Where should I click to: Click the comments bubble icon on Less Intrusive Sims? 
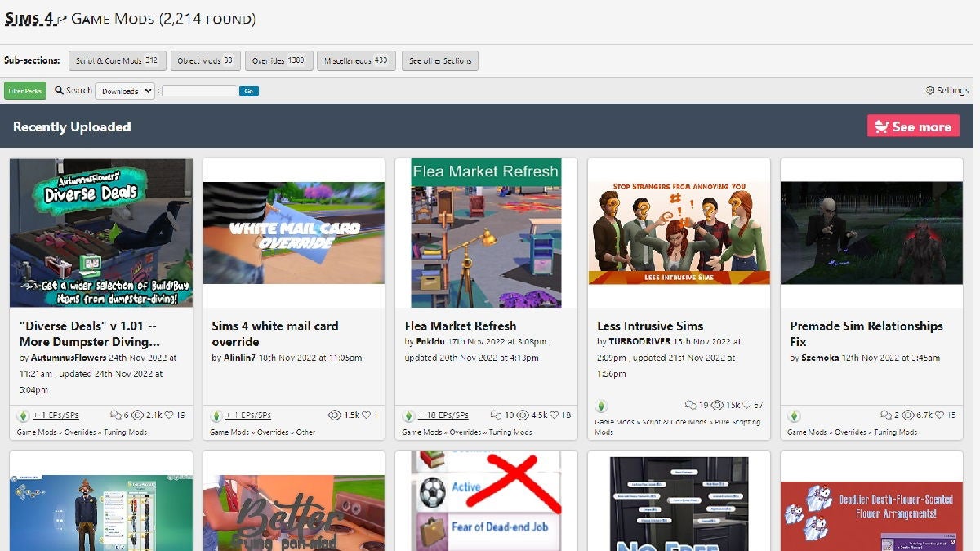click(x=690, y=405)
